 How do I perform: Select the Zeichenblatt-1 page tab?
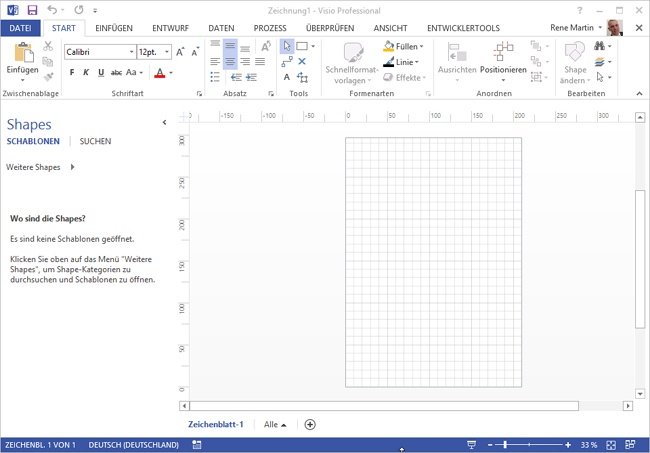pos(216,424)
